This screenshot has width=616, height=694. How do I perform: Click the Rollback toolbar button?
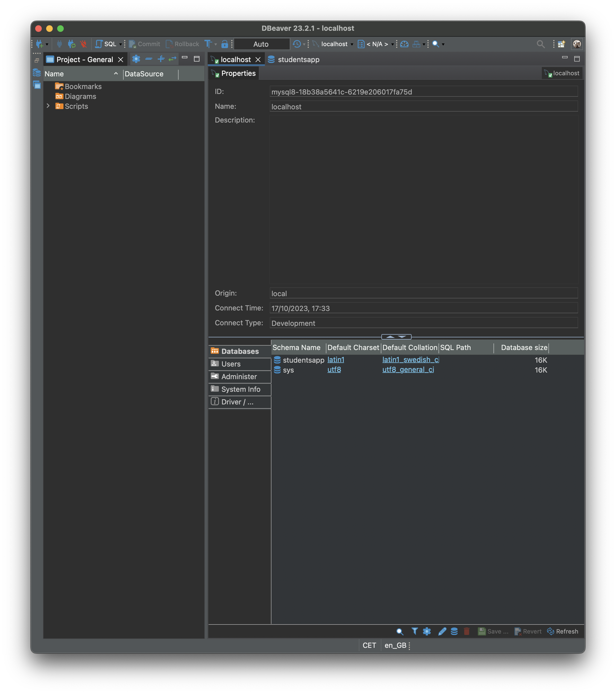pyautogui.click(x=182, y=44)
